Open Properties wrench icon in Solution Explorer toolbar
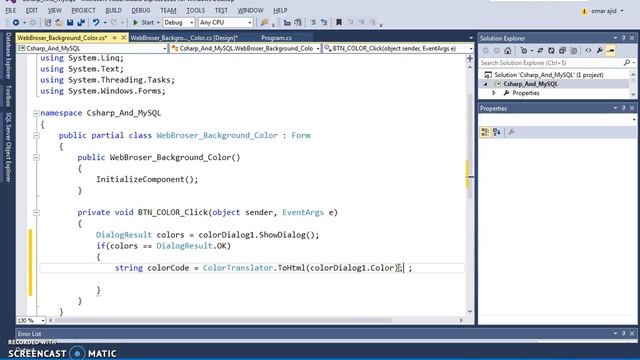The height and width of the screenshot is (360, 640). [599, 51]
